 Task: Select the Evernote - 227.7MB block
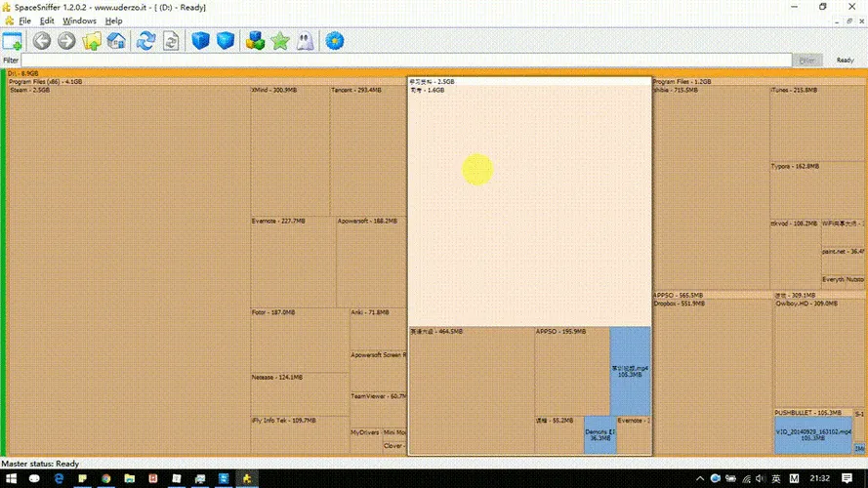[x=293, y=262]
